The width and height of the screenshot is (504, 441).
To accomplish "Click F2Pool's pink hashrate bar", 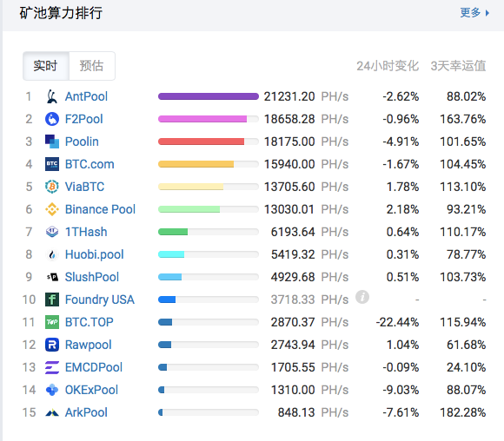I will coord(202,119).
